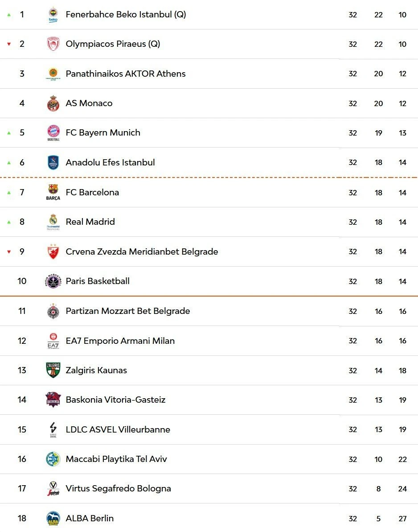Click the Fenerbahce Beko team logo
Viewport: 418px width, 532px height.
(53, 15)
